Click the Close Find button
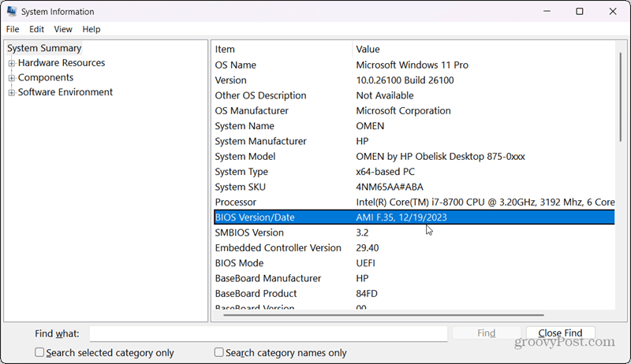The height and width of the screenshot is (364, 631). point(560,333)
